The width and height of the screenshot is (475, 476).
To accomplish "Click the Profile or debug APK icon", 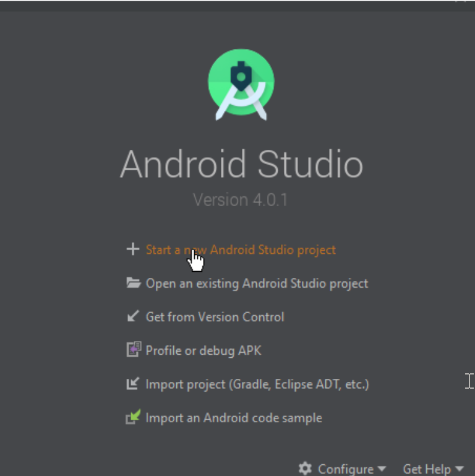I will (x=134, y=349).
